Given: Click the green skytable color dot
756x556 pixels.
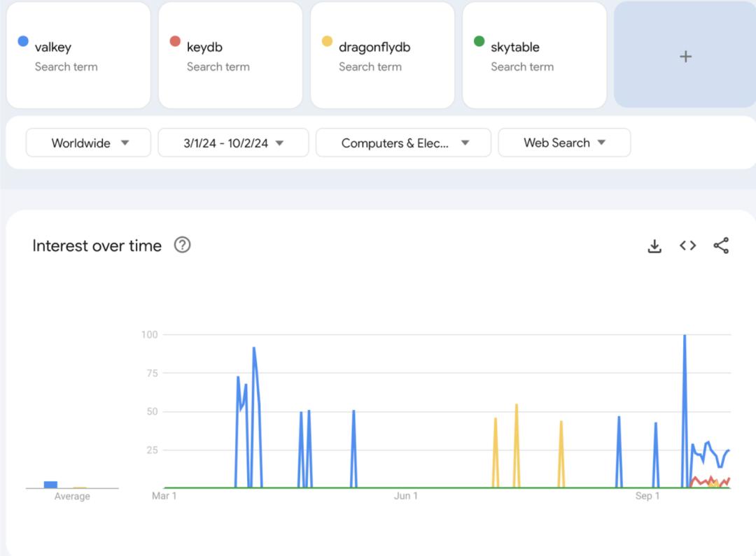Looking at the screenshot, I should [479, 41].
